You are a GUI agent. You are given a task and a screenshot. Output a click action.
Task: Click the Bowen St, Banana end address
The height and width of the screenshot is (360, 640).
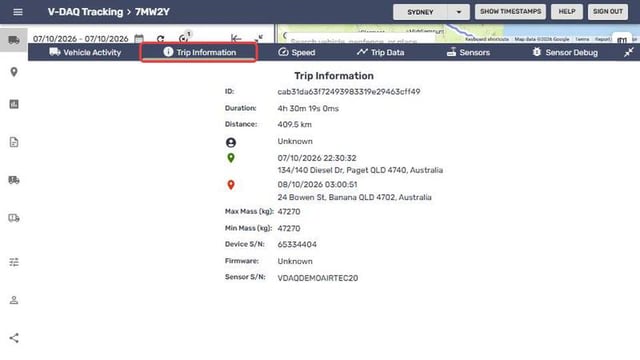point(354,197)
